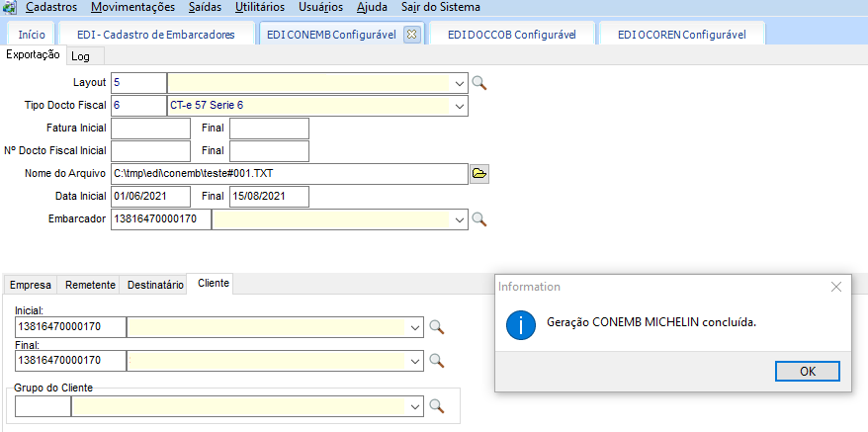
Task: Close the Information dialog with the X
Action: point(836,287)
